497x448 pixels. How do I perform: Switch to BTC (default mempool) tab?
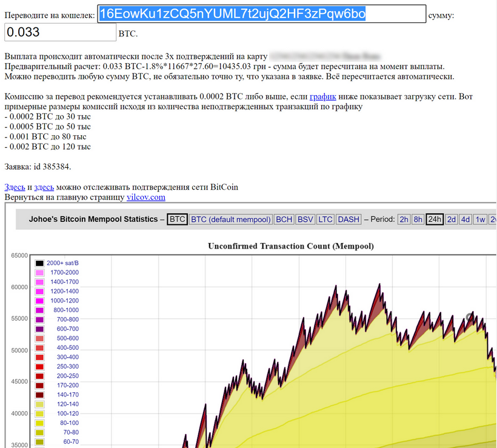click(x=230, y=219)
